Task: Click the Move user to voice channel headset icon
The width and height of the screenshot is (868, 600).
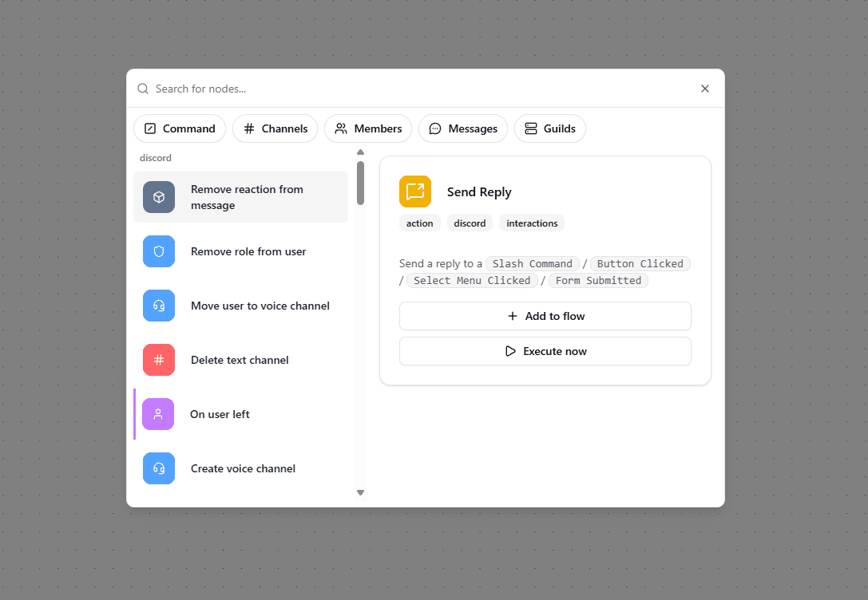Action: coord(159,306)
